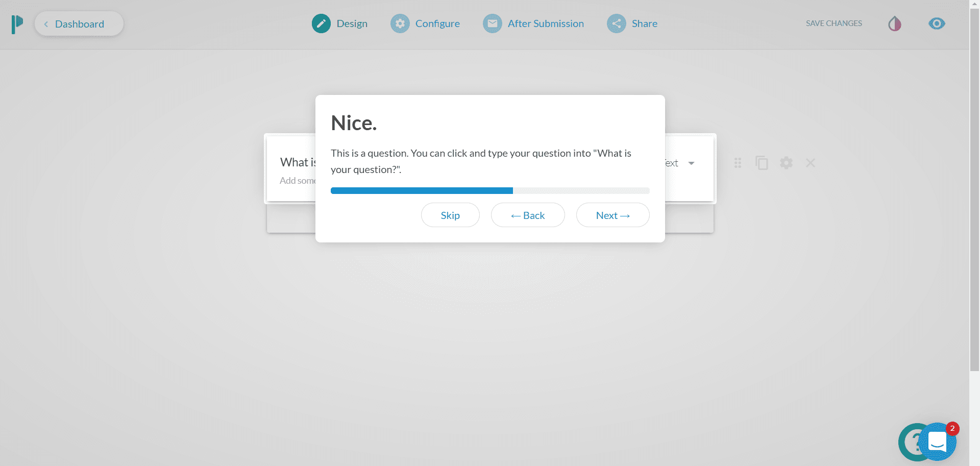Delete the question with X icon
The width and height of the screenshot is (980, 466).
tap(811, 163)
